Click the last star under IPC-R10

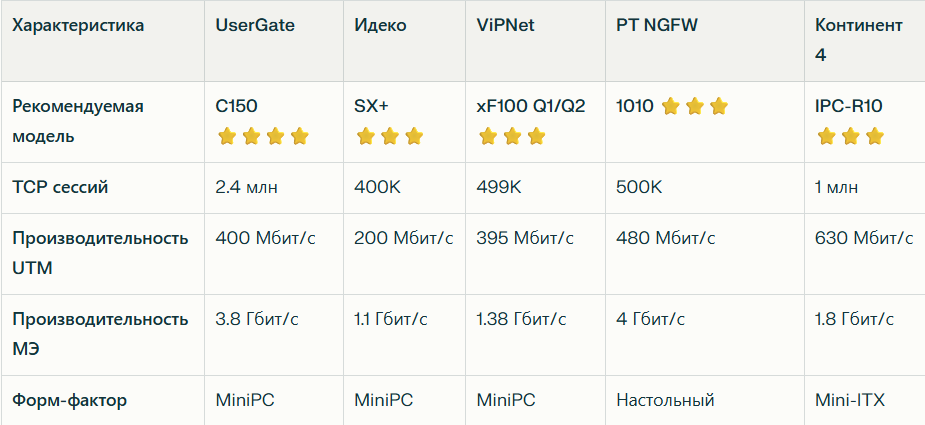point(875,137)
